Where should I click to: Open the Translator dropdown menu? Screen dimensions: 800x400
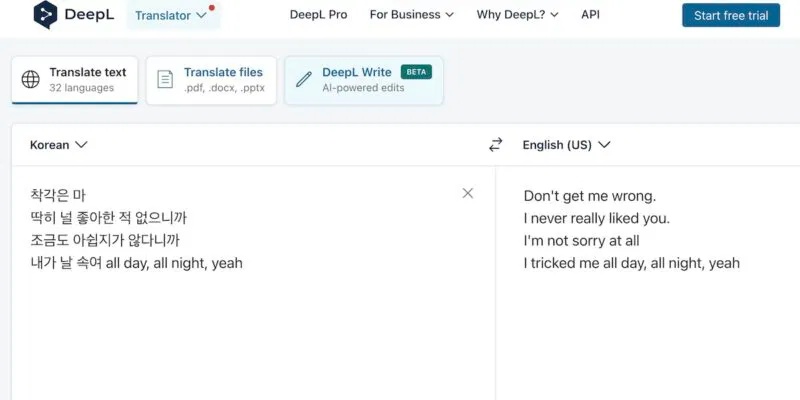172,15
